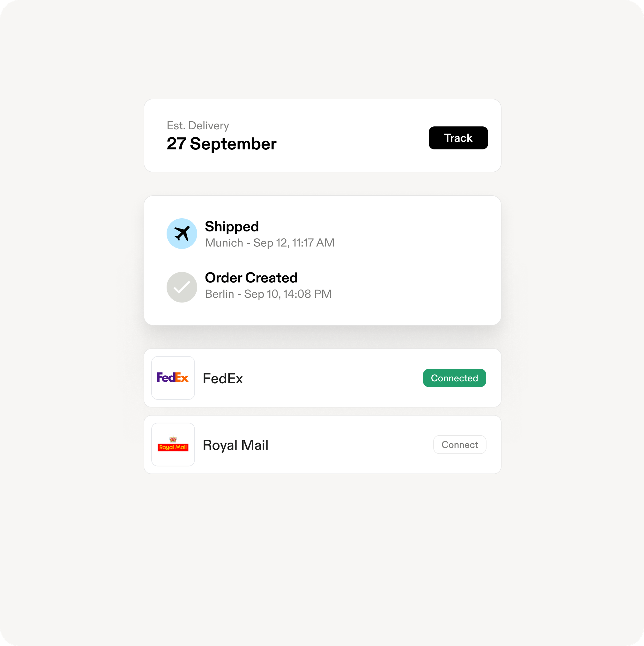Viewport: 644px width, 646px height.
Task: Click the FedEx logo tile
Action: (173, 378)
